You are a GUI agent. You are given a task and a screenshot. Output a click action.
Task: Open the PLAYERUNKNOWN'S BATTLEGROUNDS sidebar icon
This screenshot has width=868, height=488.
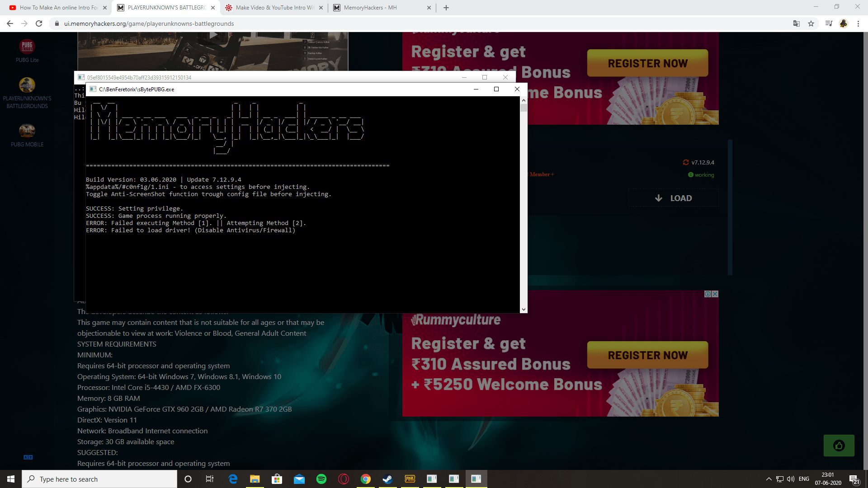[27, 85]
